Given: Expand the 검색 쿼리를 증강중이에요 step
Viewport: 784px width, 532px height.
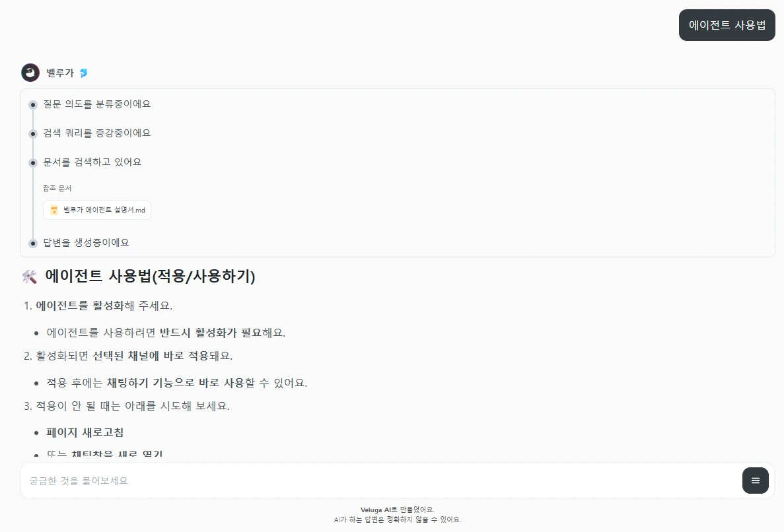Looking at the screenshot, I should pos(96,133).
